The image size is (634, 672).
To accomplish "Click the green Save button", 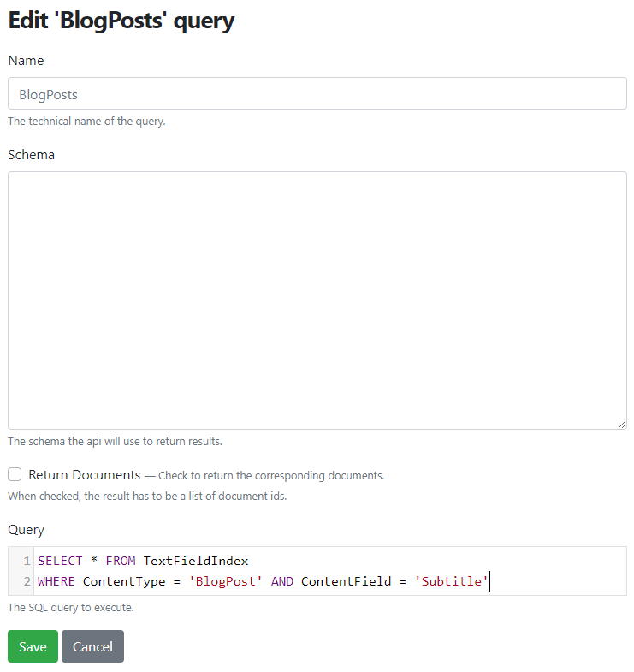I will pyautogui.click(x=33, y=645).
